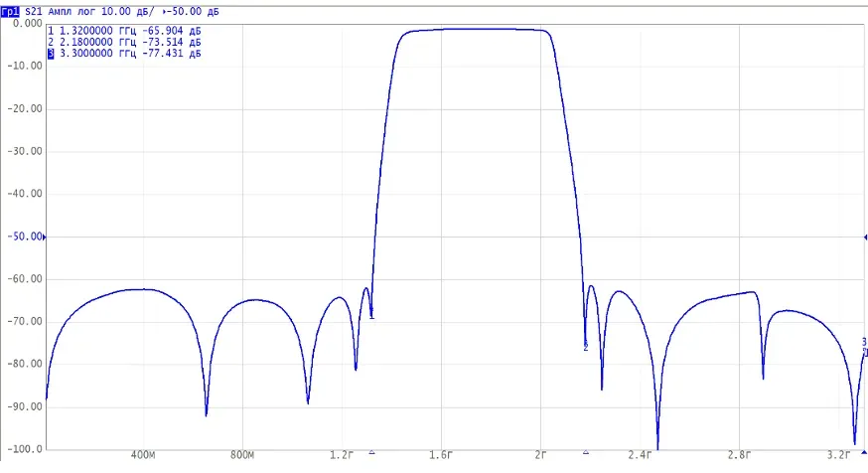Click the 1.6Г frequency axis label
Image resolution: width=868 pixels, height=473 pixels.
[441, 455]
